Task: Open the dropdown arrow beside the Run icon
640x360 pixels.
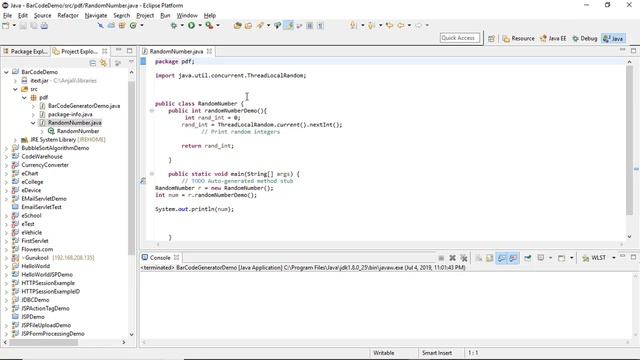Action: [200, 26]
